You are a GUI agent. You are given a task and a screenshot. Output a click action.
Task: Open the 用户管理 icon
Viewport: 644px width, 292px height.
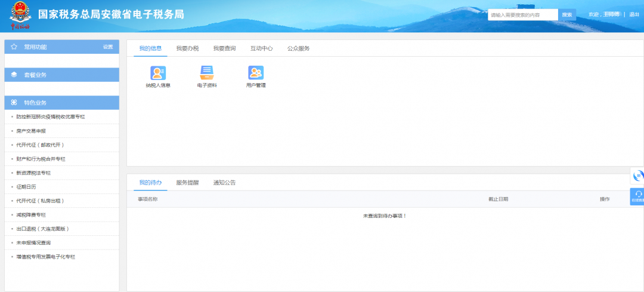[x=255, y=73]
